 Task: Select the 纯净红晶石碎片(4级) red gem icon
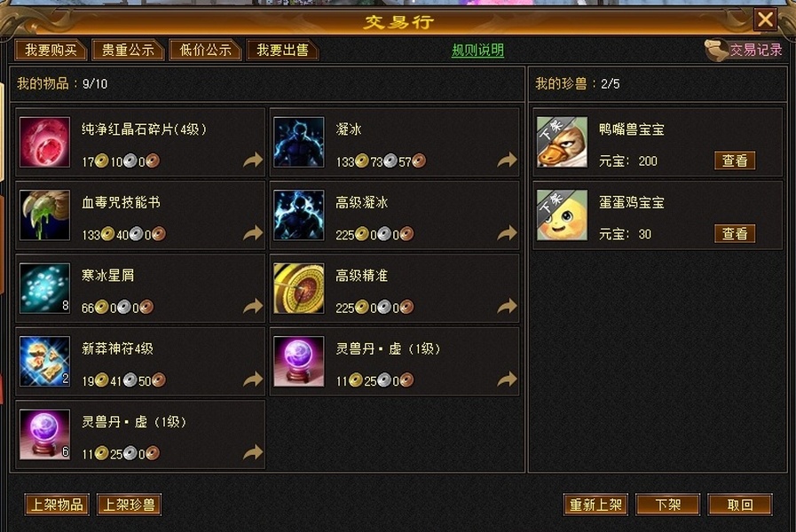(x=44, y=142)
